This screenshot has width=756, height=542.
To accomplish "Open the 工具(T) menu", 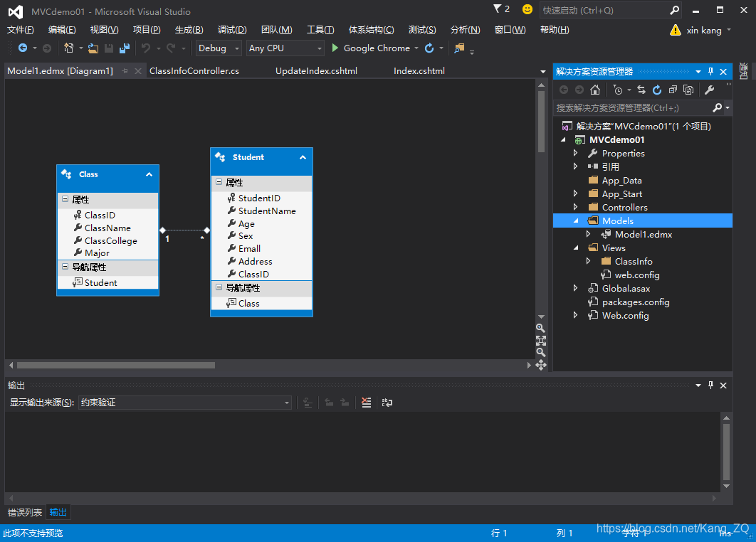I will [320, 30].
